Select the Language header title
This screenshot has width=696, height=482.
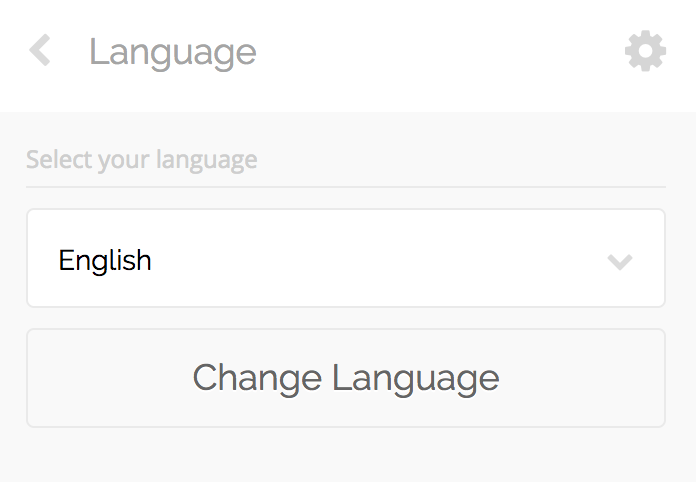tap(173, 53)
